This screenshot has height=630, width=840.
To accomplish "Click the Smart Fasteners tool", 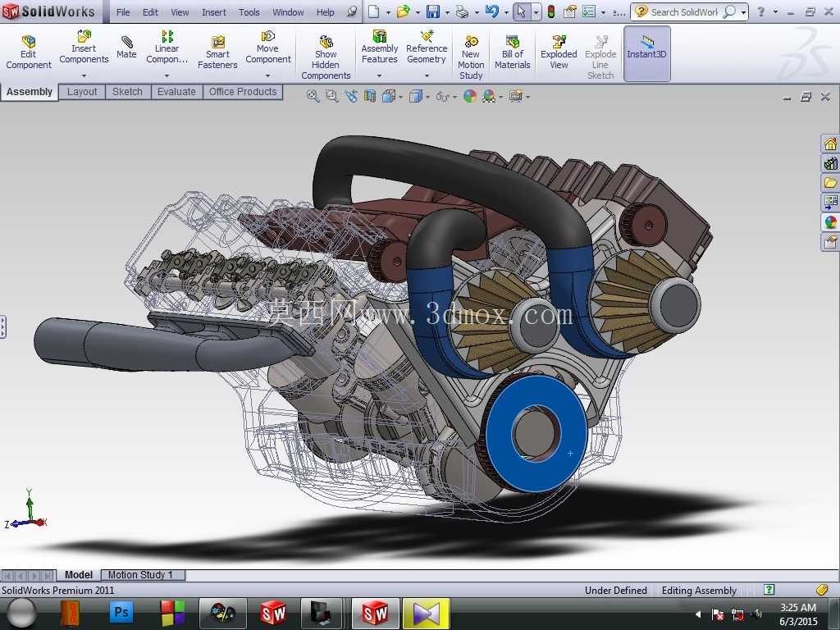I will pyautogui.click(x=217, y=52).
